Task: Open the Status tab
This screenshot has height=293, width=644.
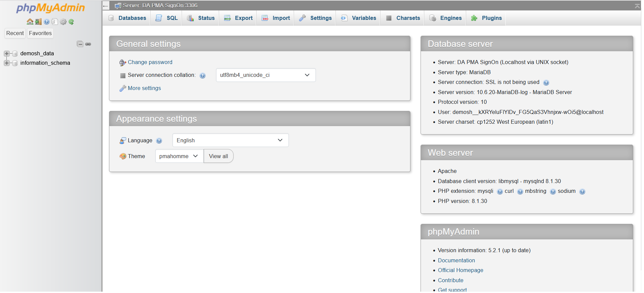Action: click(x=201, y=18)
